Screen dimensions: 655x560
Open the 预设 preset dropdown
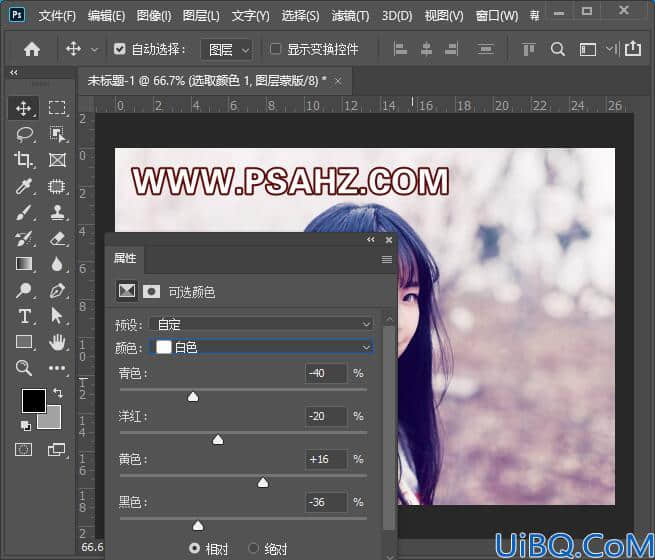coord(261,324)
